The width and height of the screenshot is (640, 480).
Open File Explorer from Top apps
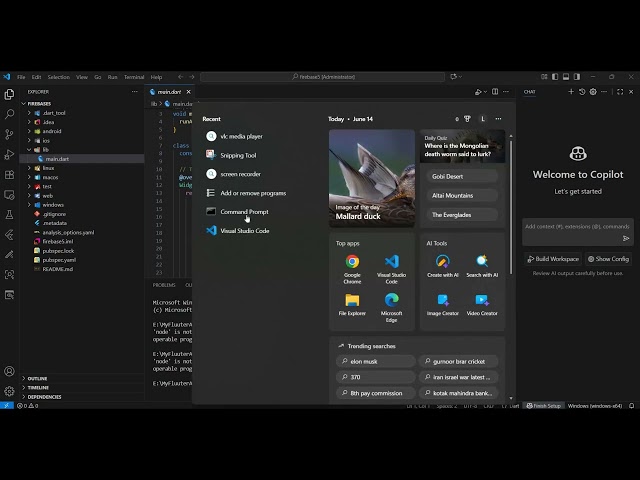click(352, 305)
